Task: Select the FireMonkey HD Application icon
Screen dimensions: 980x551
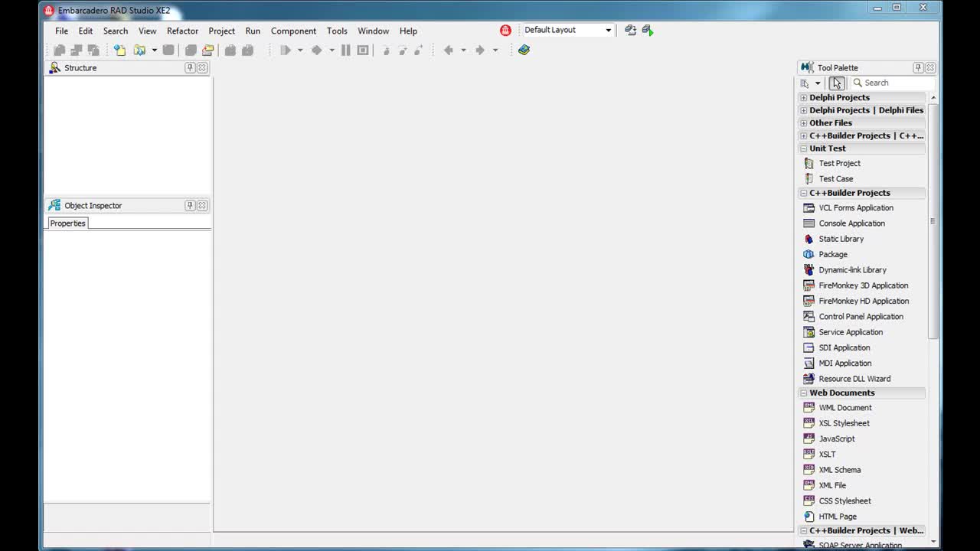Action: tap(808, 301)
